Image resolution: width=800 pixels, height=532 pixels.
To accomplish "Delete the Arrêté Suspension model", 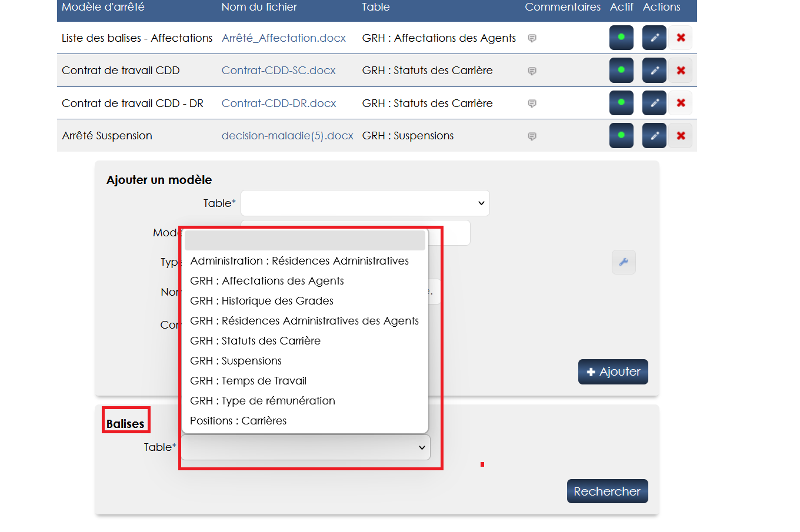I will click(681, 136).
